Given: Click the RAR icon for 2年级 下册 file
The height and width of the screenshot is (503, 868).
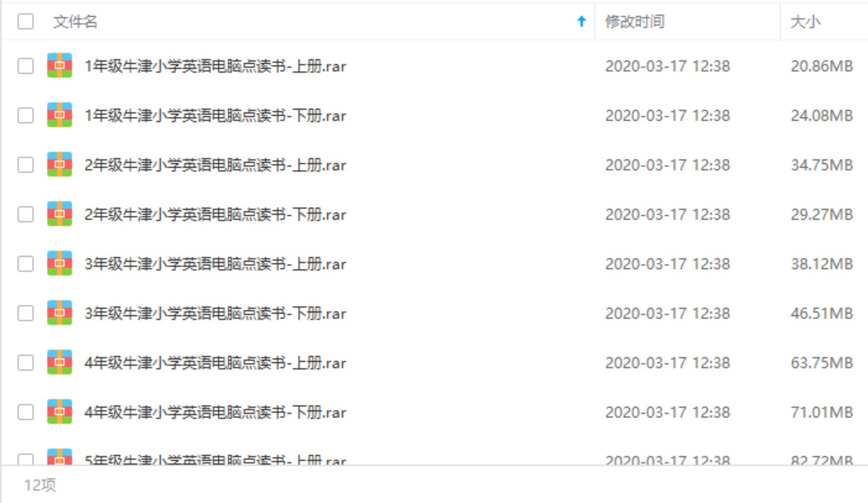Looking at the screenshot, I should [59, 214].
